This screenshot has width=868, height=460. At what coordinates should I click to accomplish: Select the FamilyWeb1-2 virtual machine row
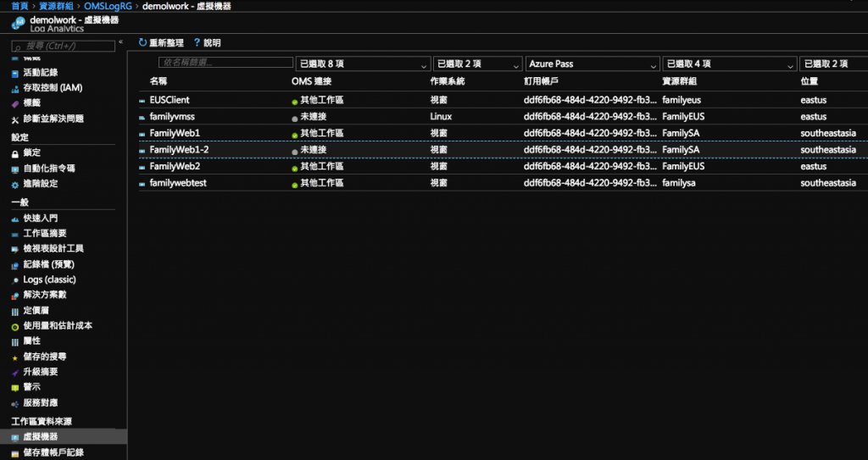pyautogui.click(x=504, y=150)
